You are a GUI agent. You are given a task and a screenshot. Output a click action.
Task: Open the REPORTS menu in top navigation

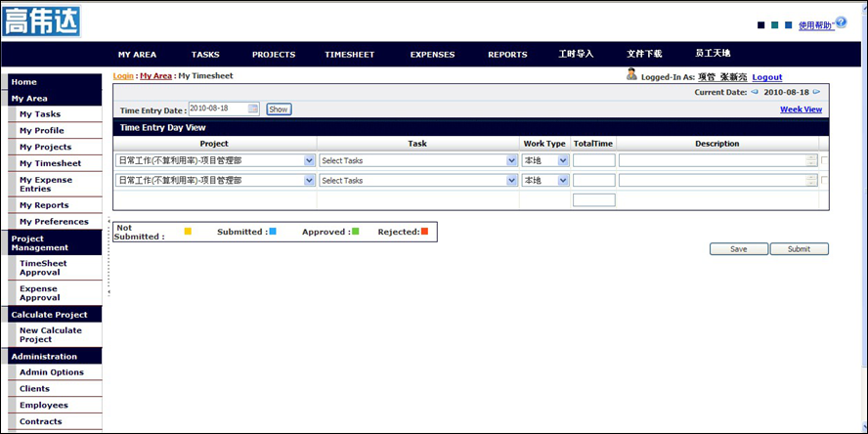point(507,55)
